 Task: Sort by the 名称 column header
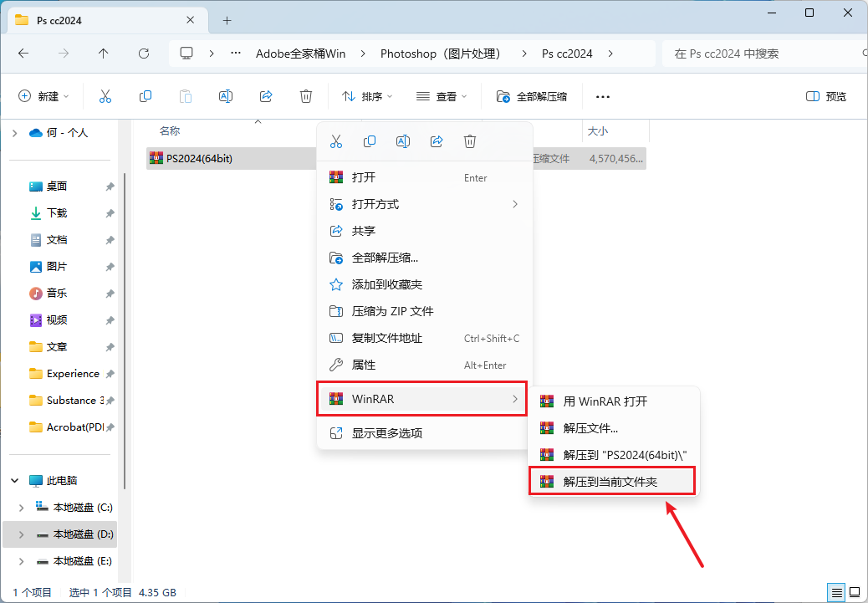click(170, 131)
